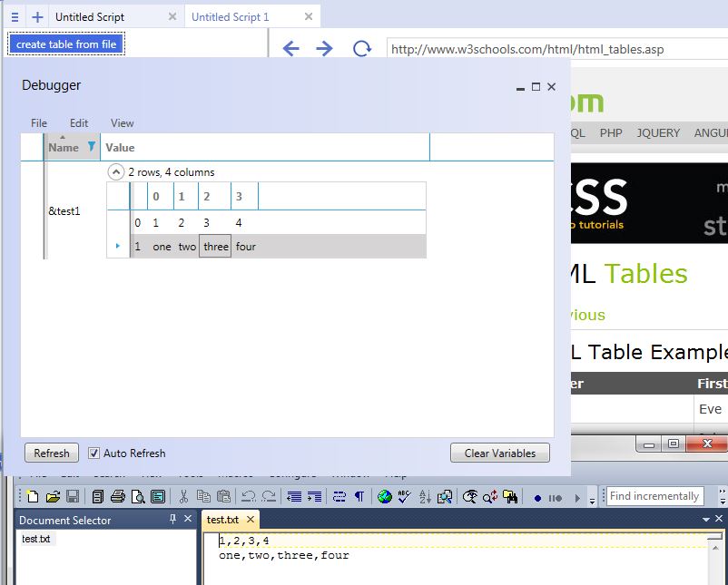Open Debugger File menu

tap(39, 123)
